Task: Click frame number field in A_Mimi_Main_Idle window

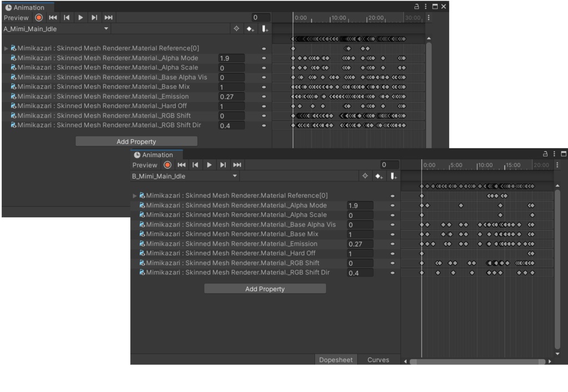Action: tap(261, 17)
